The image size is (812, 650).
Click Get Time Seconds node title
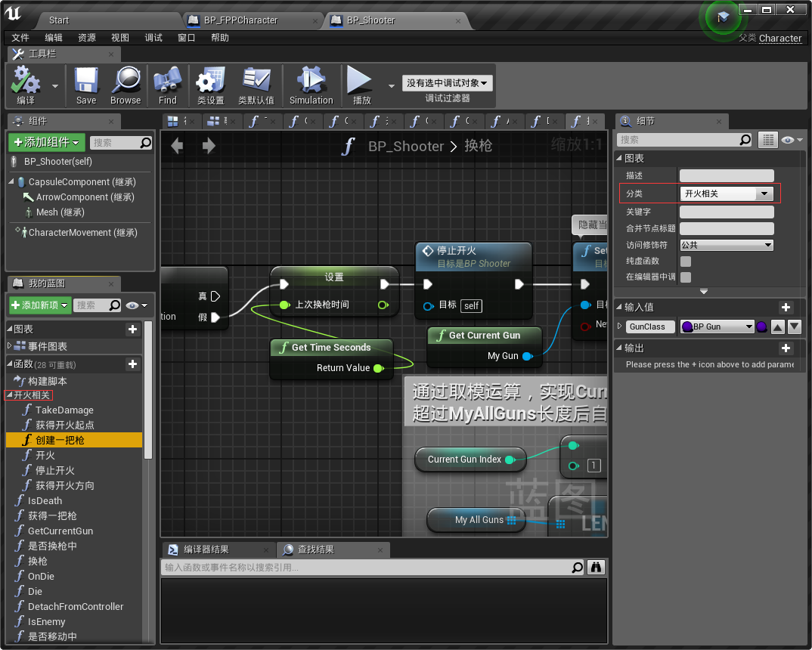pyautogui.click(x=331, y=348)
